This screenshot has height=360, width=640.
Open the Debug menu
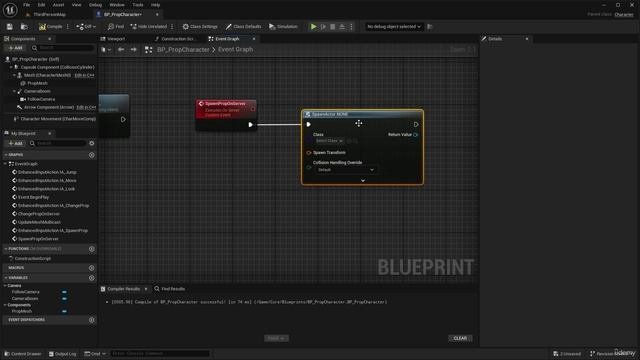click(x=95, y=5)
